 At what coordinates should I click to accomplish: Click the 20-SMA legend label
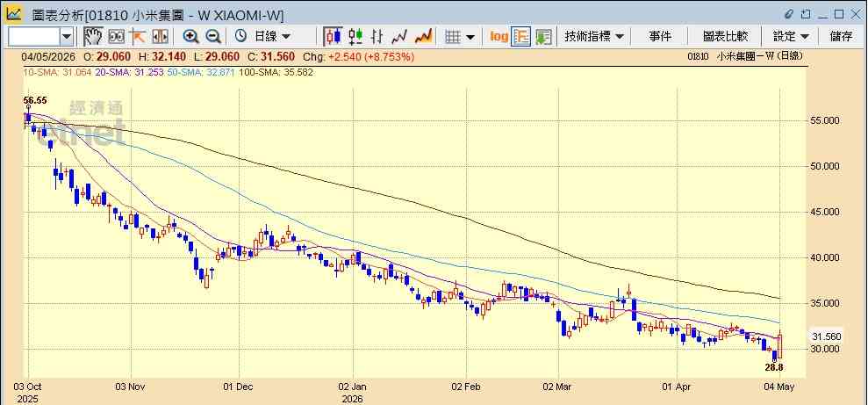point(131,72)
